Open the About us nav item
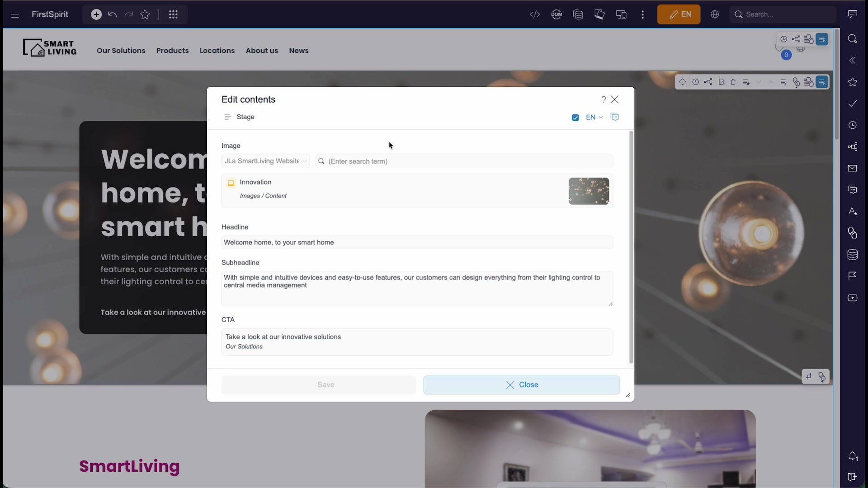Screen dimensions: 868x488 (x=262, y=51)
